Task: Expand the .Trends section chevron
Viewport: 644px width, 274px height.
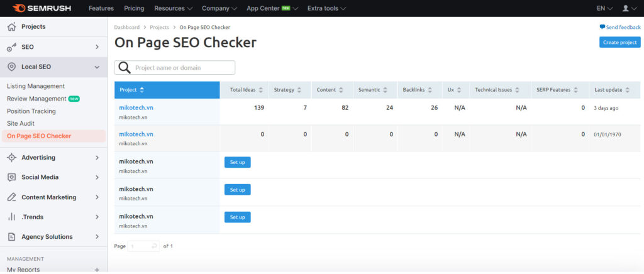Action: tap(97, 217)
